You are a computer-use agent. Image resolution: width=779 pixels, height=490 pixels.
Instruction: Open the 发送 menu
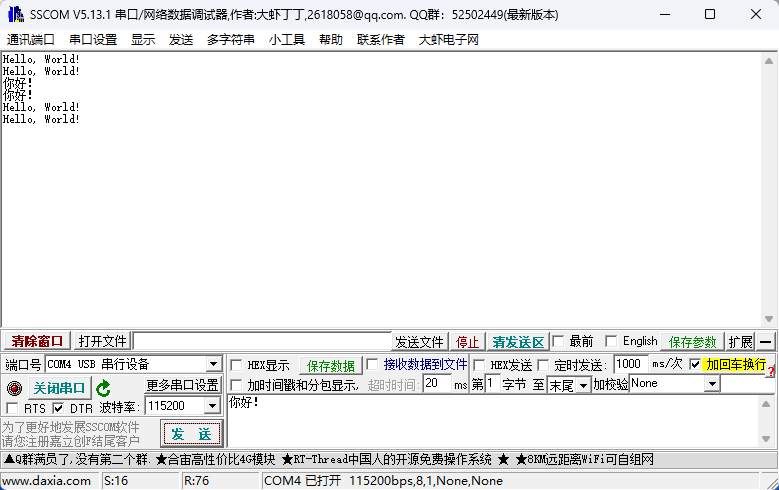181,40
